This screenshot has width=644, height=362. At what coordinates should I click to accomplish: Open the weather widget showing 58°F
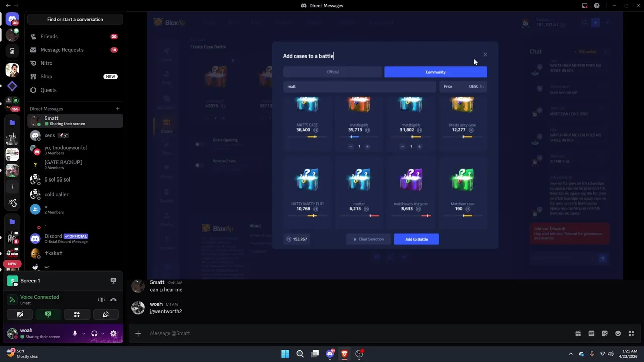tap(23, 354)
